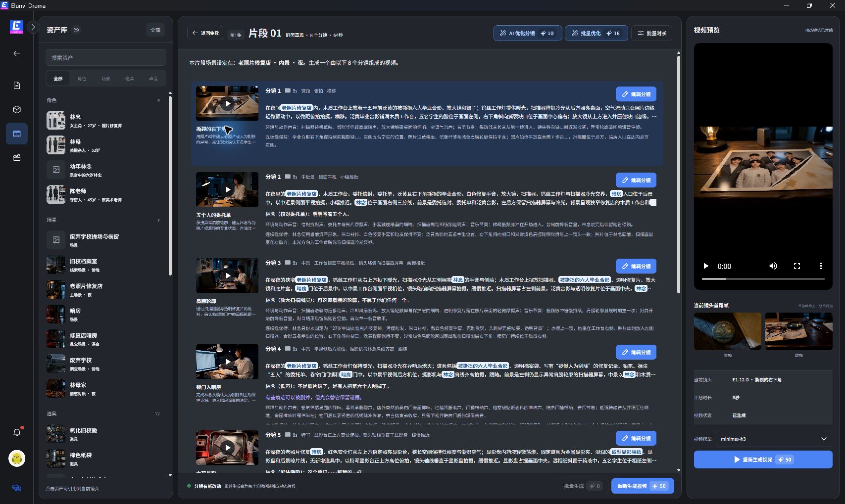Focus the 搜索资产 search field
Viewport: 845px width, 504px height.
106,57
